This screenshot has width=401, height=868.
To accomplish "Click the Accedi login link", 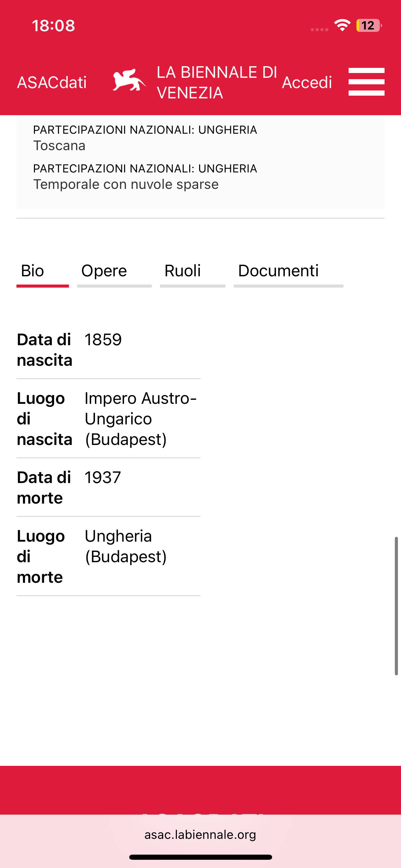I will (307, 83).
